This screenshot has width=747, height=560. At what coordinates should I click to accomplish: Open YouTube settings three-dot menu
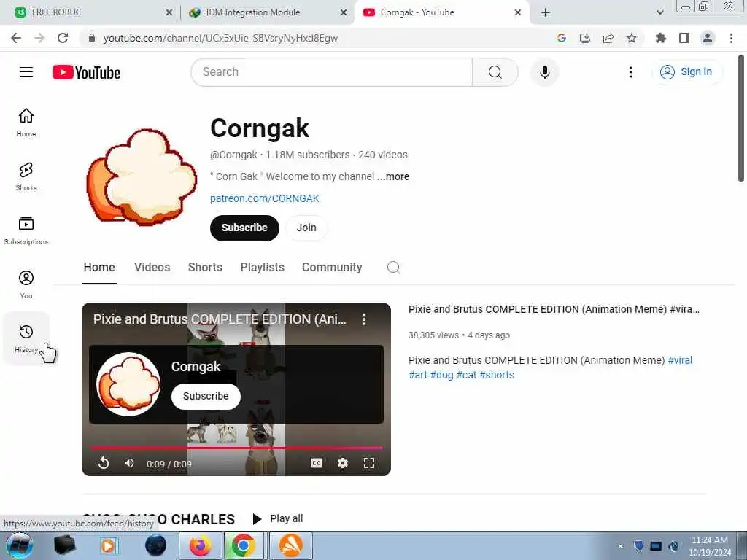click(631, 72)
